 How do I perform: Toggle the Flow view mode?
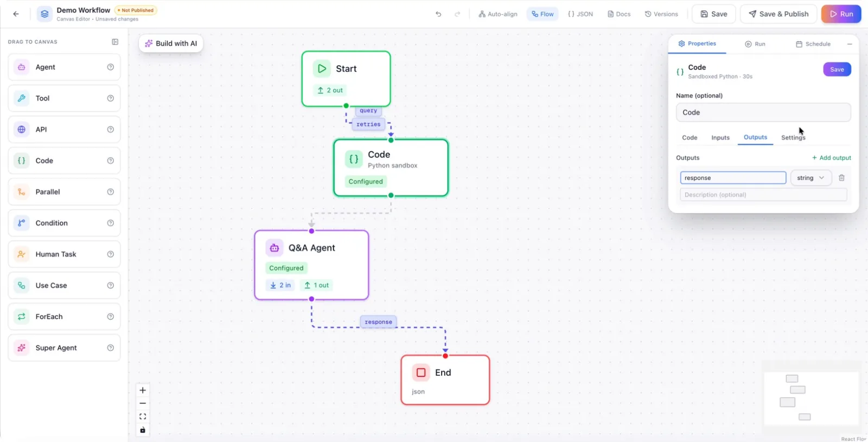click(542, 14)
